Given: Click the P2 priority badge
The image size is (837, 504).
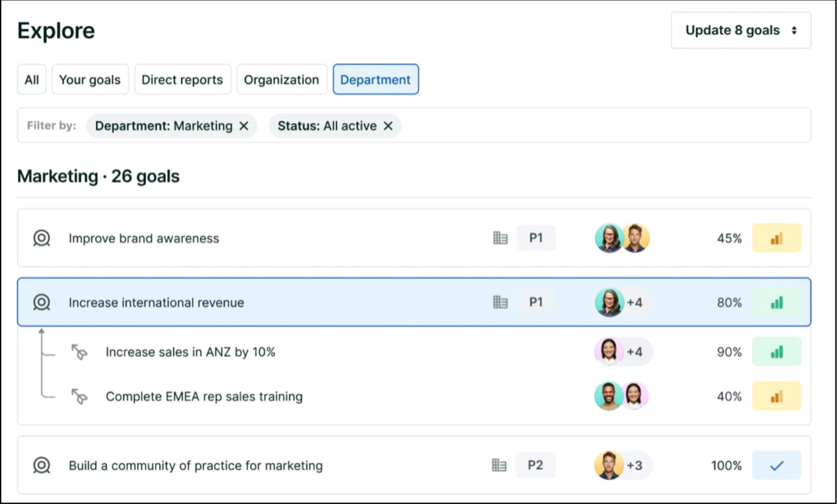Looking at the screenshot, I should coord(535,465).
